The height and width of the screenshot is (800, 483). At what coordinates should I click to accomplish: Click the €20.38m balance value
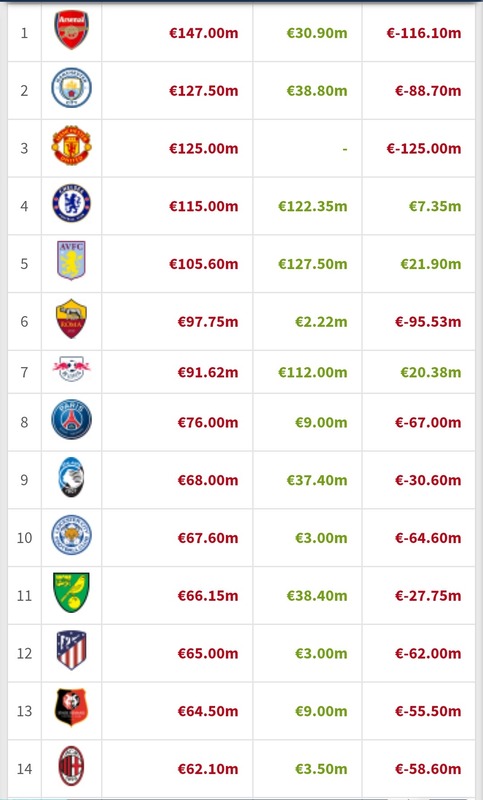pos(430,372)
